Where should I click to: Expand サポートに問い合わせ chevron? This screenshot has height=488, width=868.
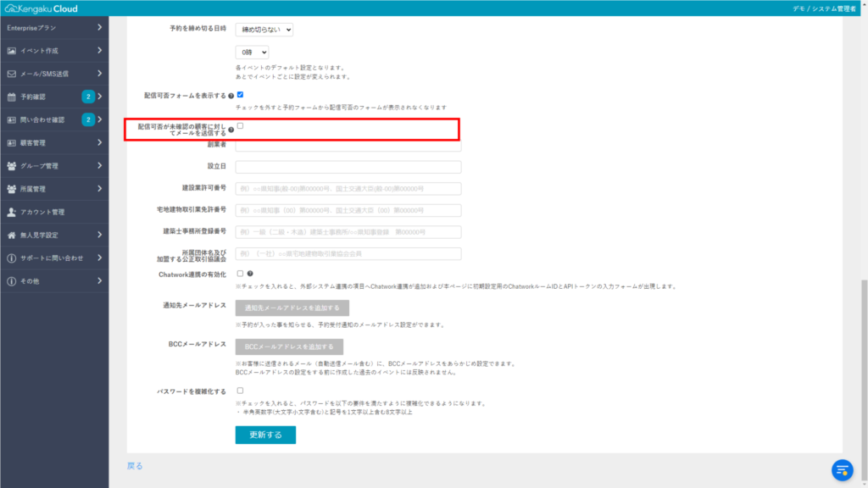click(x=100, y=258)
